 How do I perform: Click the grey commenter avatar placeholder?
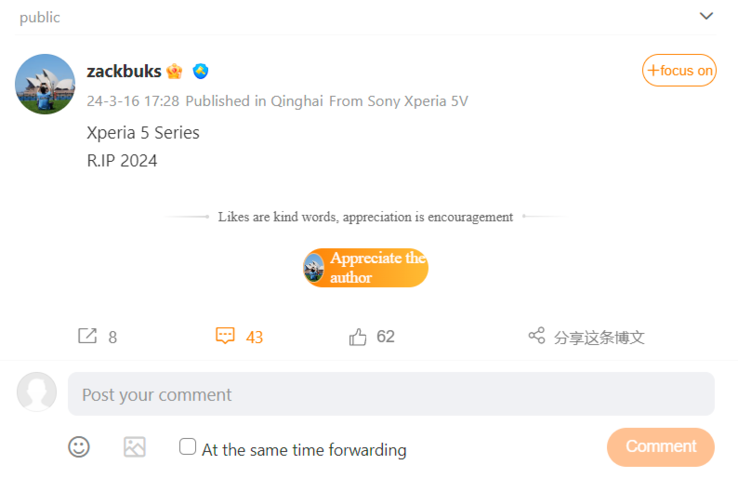(37, 392)
